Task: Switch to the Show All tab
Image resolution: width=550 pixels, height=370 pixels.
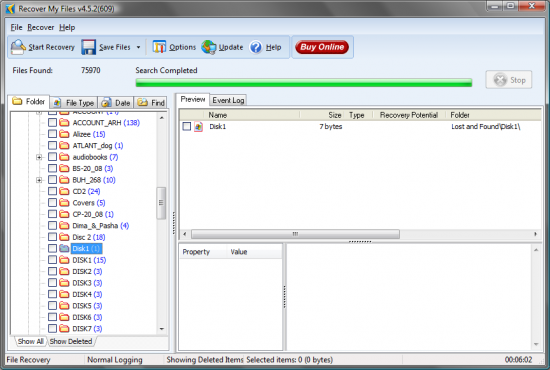Action: 31,341
